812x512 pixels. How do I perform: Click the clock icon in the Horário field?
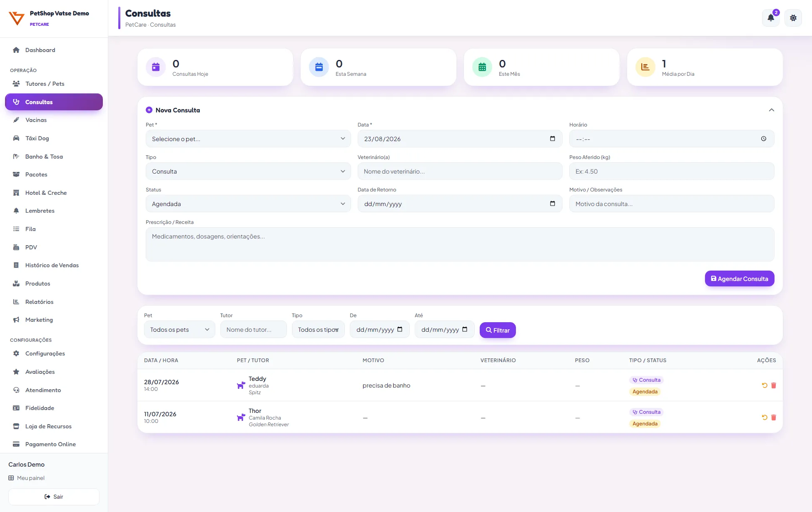point(764,139)
